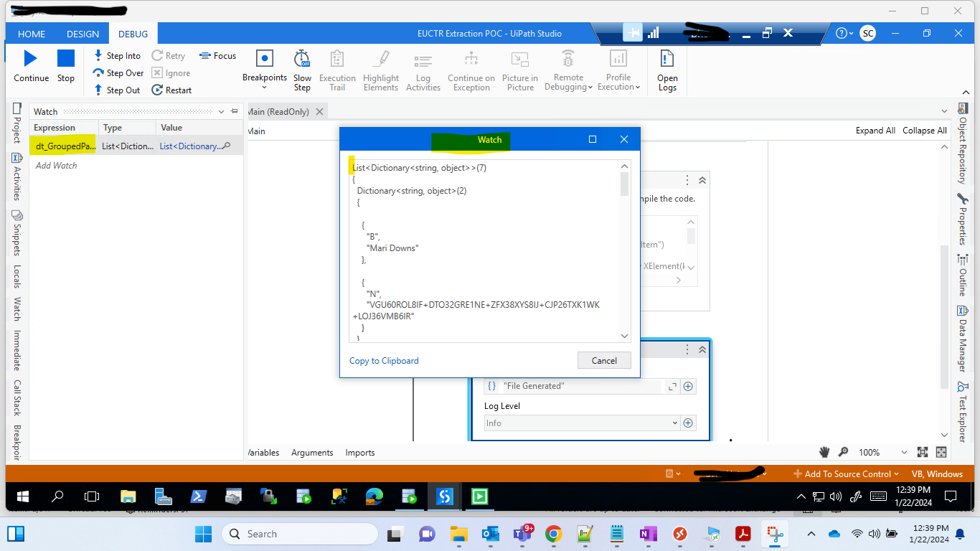Click Expand All in the designer

[x=875, y=131]
